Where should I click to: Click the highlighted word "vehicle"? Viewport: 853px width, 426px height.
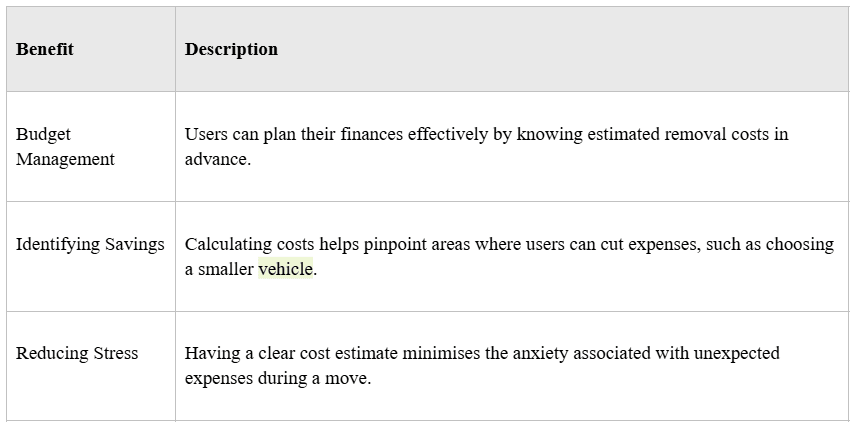tap(285, 269)
